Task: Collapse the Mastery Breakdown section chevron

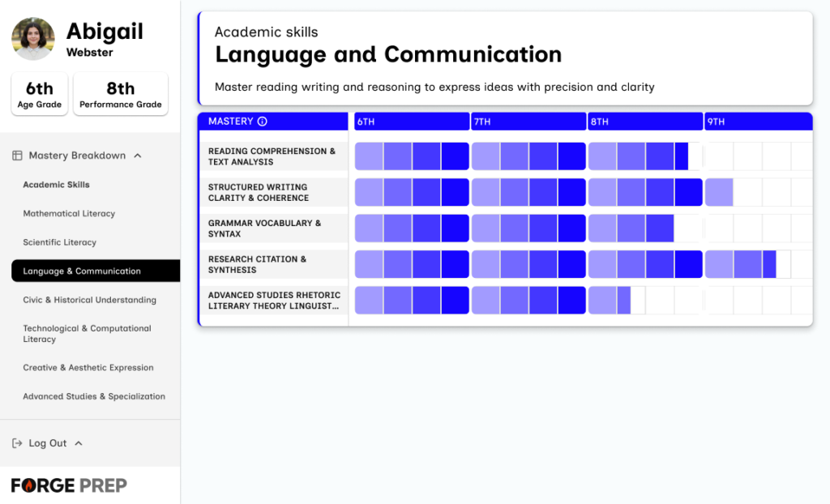Action: point(138,156)
